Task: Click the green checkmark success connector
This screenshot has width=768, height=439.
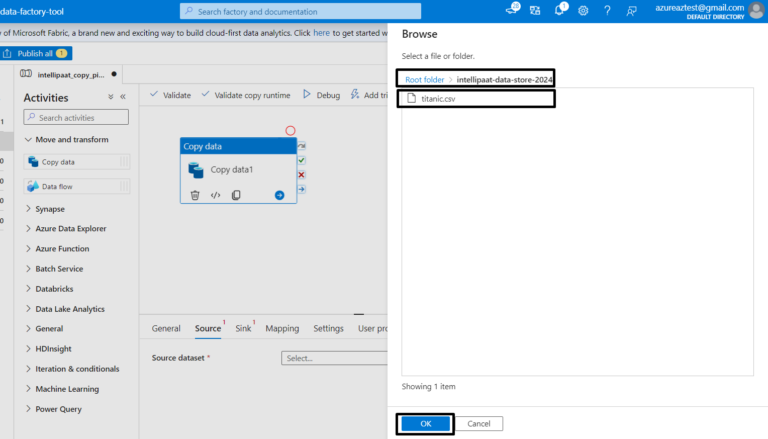Action: coord(301,160)
